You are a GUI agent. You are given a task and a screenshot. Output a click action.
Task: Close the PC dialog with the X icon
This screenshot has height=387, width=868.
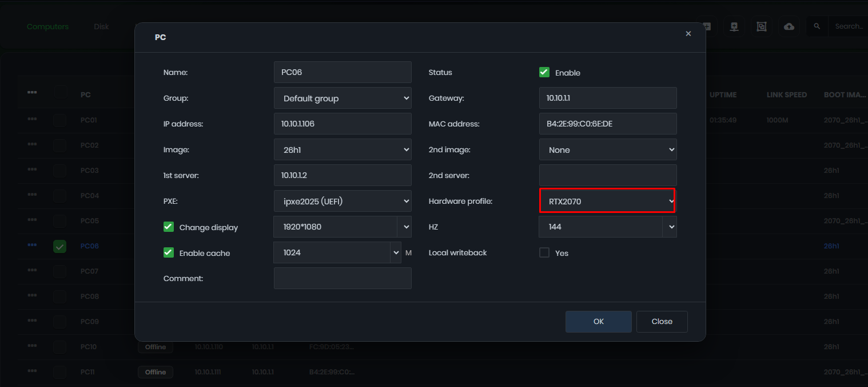point(688,34)
